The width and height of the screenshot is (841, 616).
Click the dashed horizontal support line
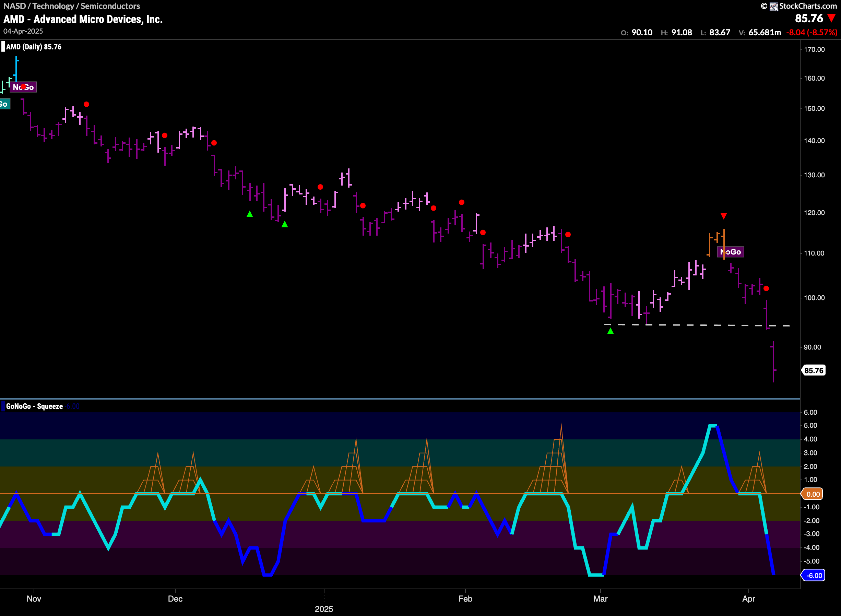pyautogui.click(x=697, y=325)
